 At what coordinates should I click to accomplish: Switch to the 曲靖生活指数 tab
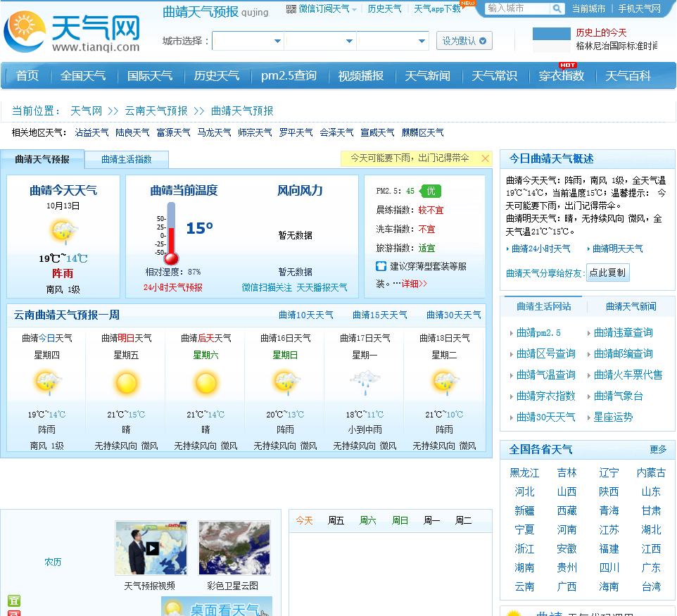point(127,159)
